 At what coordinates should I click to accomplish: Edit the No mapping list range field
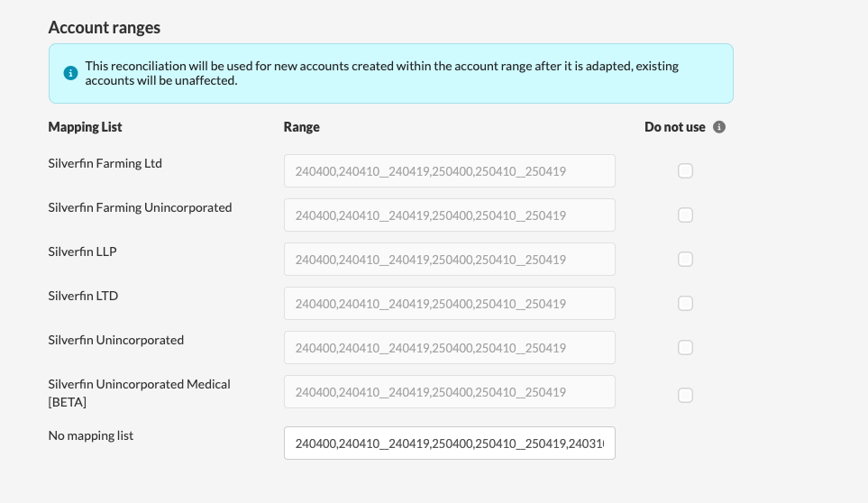(449, 443)
